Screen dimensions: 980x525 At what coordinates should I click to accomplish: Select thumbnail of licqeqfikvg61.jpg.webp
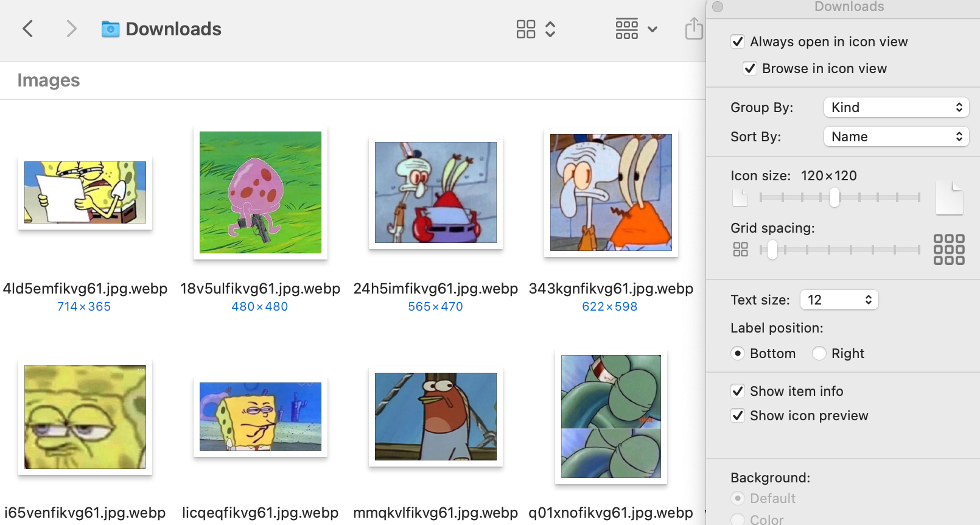[x=261, y=417]
